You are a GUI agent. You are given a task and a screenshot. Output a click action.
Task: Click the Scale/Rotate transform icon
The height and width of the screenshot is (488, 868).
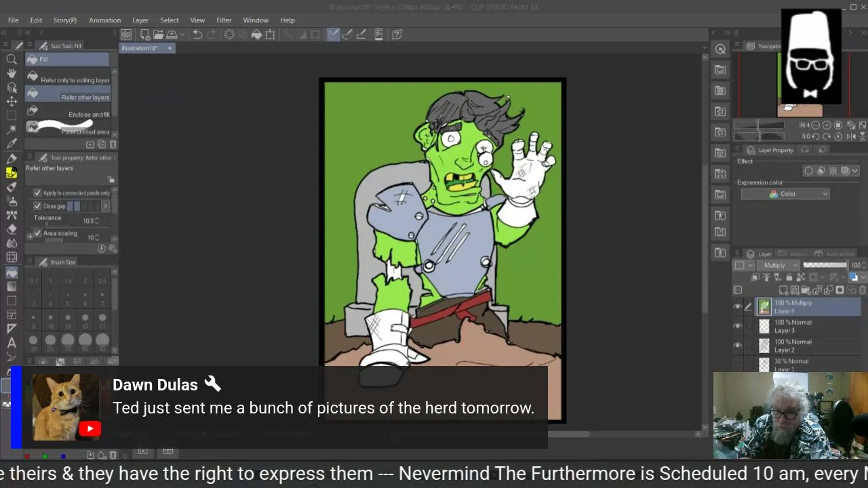coord(270,35)
